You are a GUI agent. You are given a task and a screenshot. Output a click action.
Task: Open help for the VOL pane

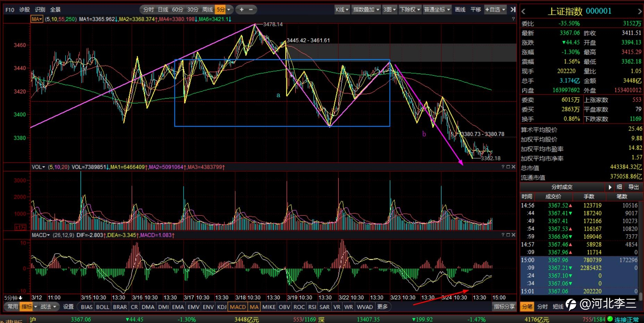(x=503, y=167)
